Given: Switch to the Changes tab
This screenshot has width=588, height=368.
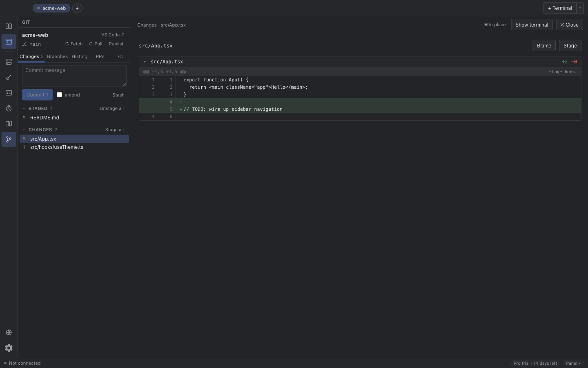Looking at the screenshot, I should point(31,56).
